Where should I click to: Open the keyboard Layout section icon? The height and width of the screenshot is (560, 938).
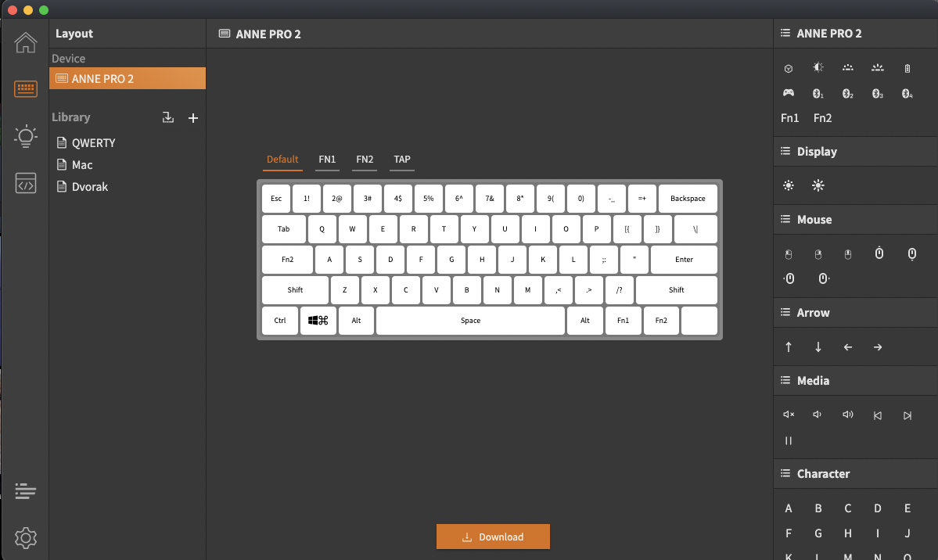pyautogui.click(x=26, y=89)
